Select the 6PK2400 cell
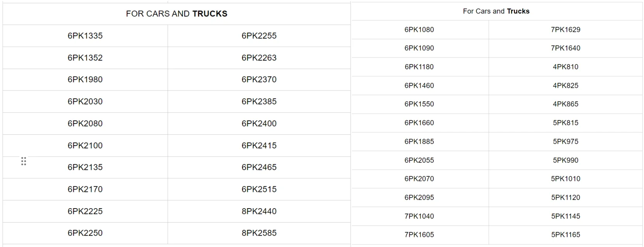The height and width of the screenshot is (247, 644). 259,124
